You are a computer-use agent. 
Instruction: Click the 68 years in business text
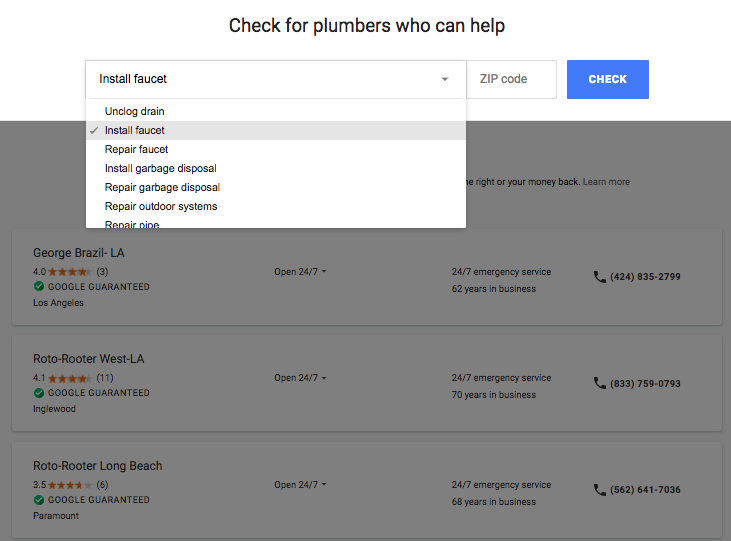(494, 502)
